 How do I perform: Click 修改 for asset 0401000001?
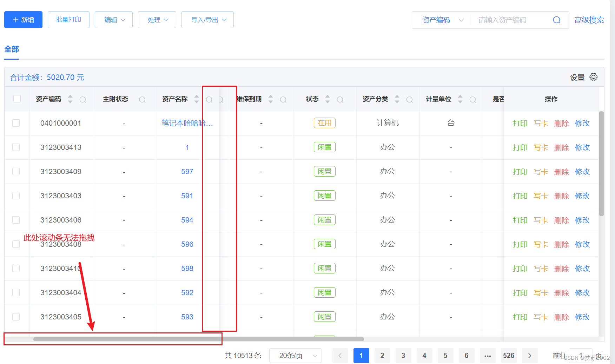click(582, 123)
